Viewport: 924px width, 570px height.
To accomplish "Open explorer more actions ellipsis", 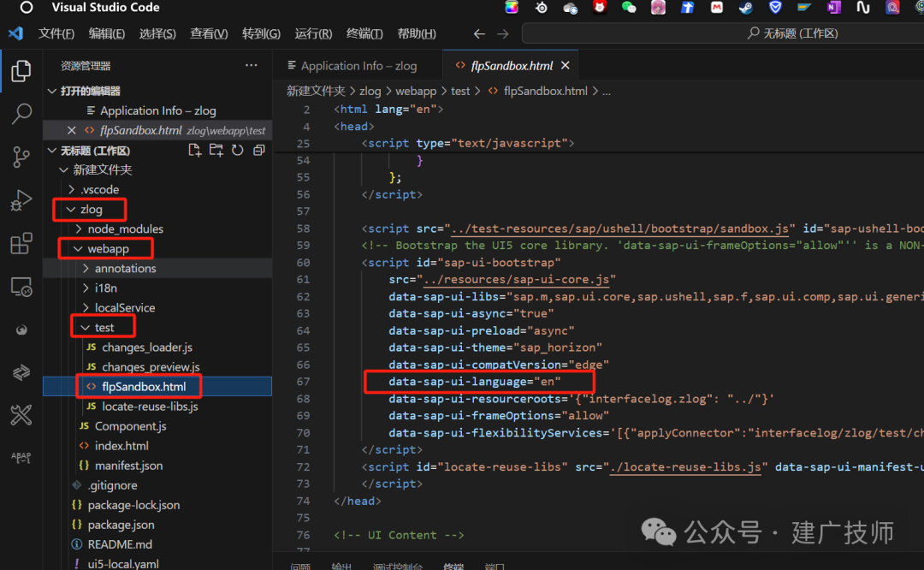I will (x=251, y=65).
